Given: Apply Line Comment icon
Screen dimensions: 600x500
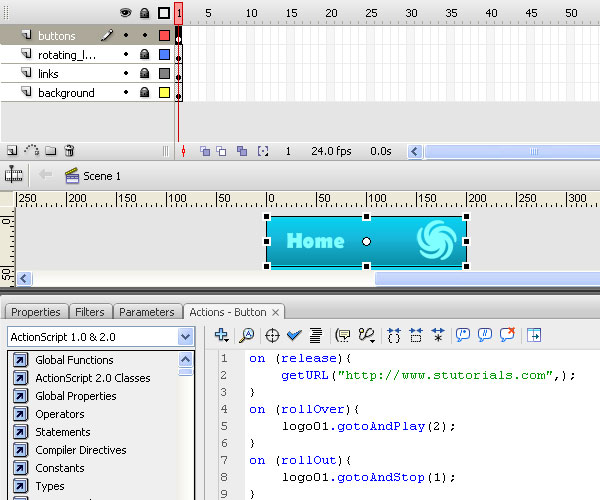Looking at the screenshot, I should 485,335.
